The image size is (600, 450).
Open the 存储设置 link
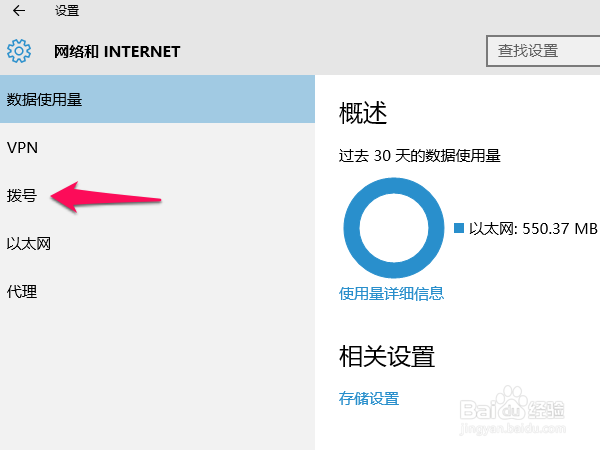point(369,398)
